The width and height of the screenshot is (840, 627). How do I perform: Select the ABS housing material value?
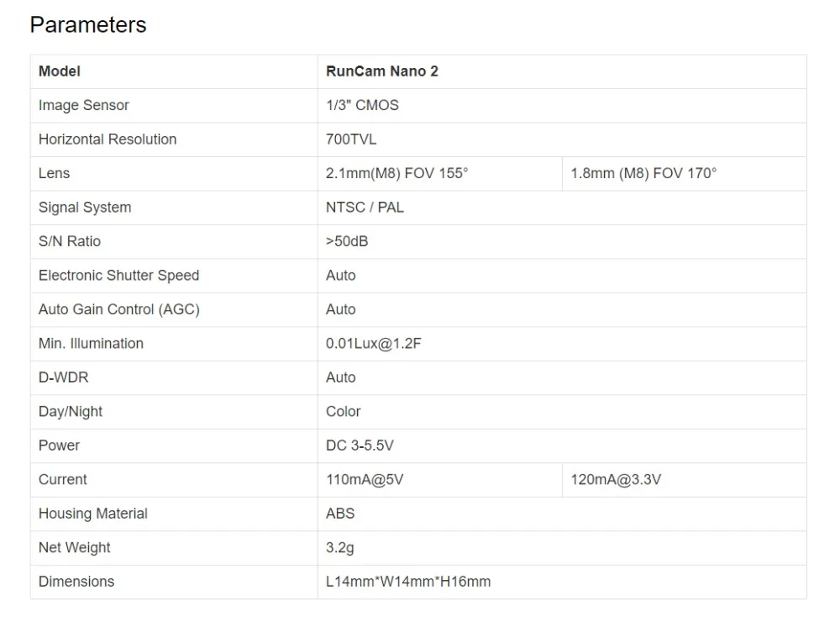tap(340, 514)
